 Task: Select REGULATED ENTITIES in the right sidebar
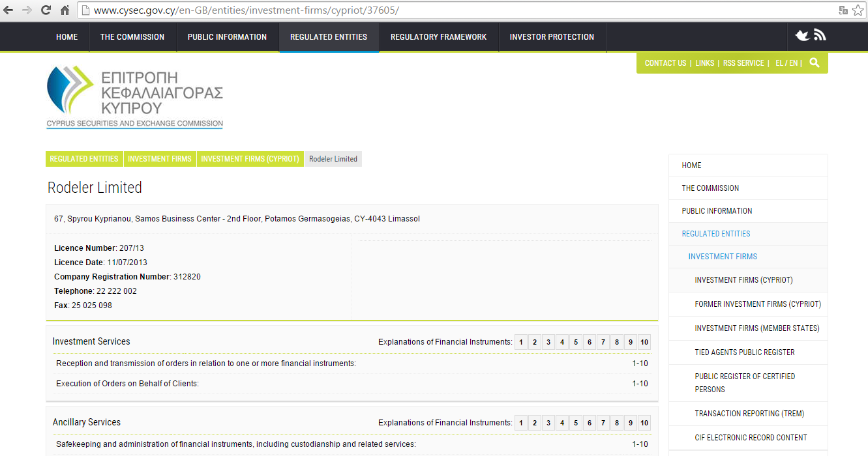point(748,234)
